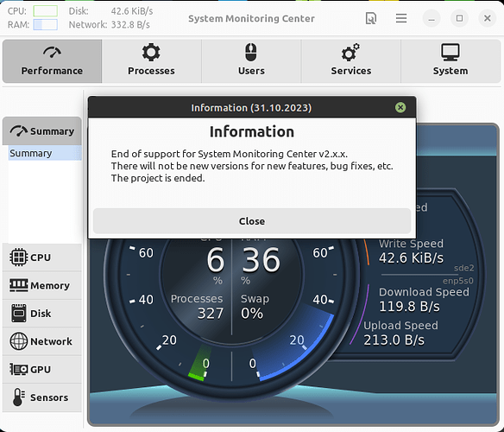This screenshot has height=432, width=504.
Task: Click the search document icon in header
Action: click(x=371, y=18)
